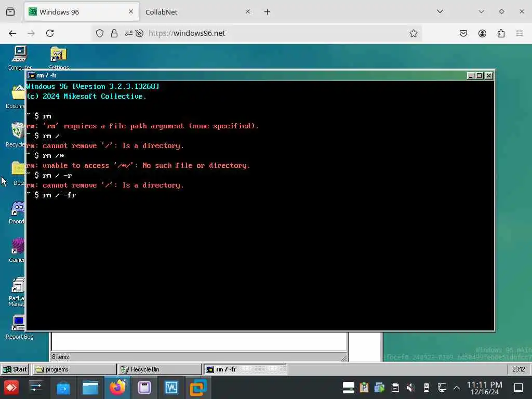Image resolution: width=532 pixels, height=399 pixels.
Task: Unmute the system volume tray icon
Action: point(410,388)
